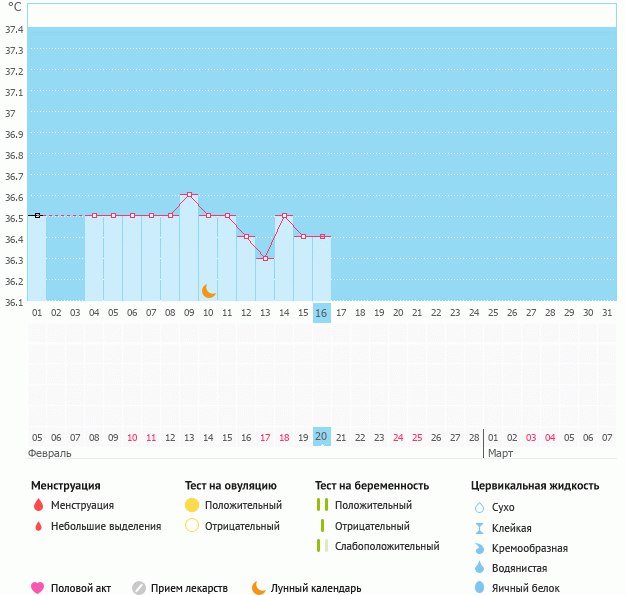
Task: Click the small spotting drop icon
Action: click(x=38, y=526)
